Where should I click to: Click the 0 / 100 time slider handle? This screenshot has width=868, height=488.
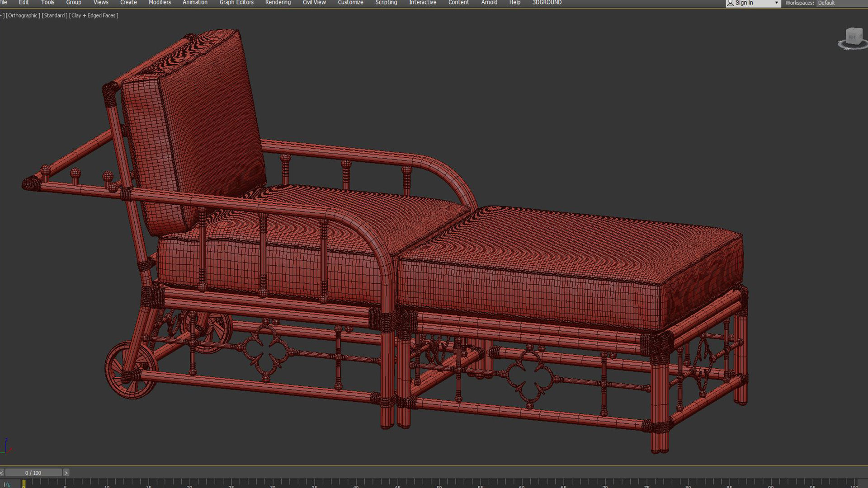tap(33, 473)
